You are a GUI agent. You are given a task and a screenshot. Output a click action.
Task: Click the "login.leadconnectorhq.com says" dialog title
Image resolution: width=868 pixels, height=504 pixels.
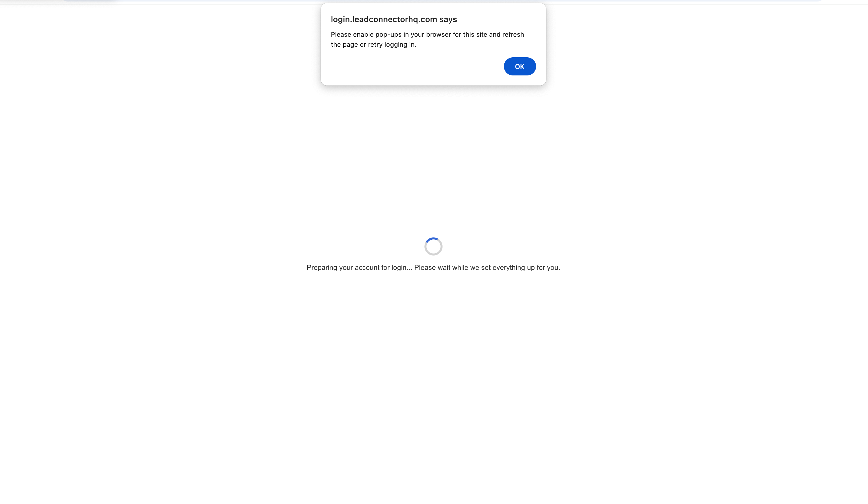[394, 19]
